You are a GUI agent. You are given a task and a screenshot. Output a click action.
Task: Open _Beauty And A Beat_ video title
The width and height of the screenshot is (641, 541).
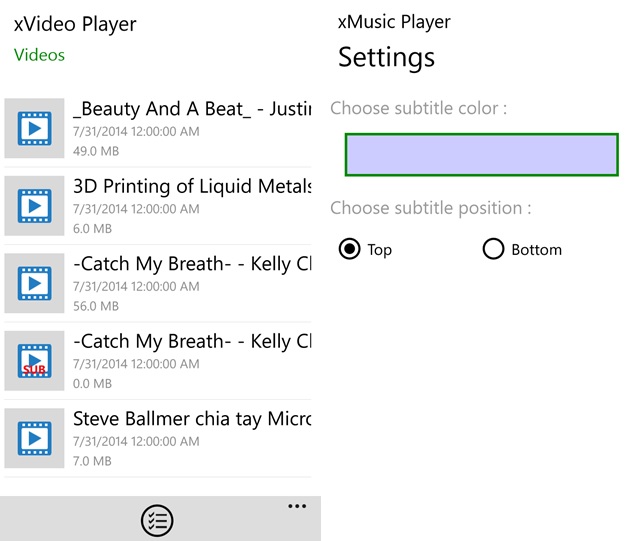[192, 109]
